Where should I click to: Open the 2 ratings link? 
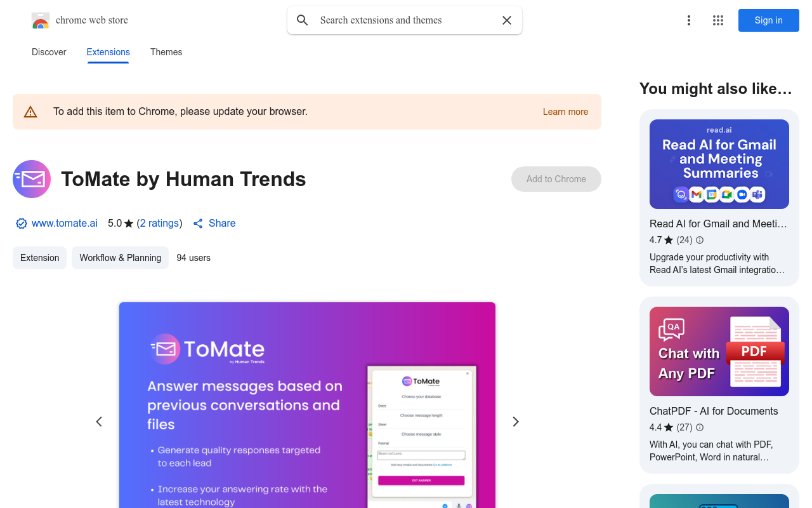tap(159, 224)
